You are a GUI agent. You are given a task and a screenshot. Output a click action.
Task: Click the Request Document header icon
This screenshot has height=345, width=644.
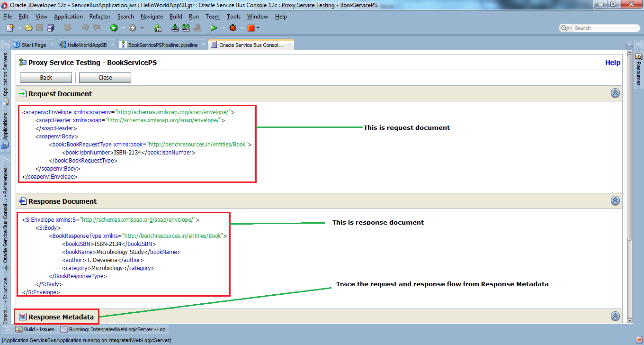pyautogui.click(x=22, y=94)
